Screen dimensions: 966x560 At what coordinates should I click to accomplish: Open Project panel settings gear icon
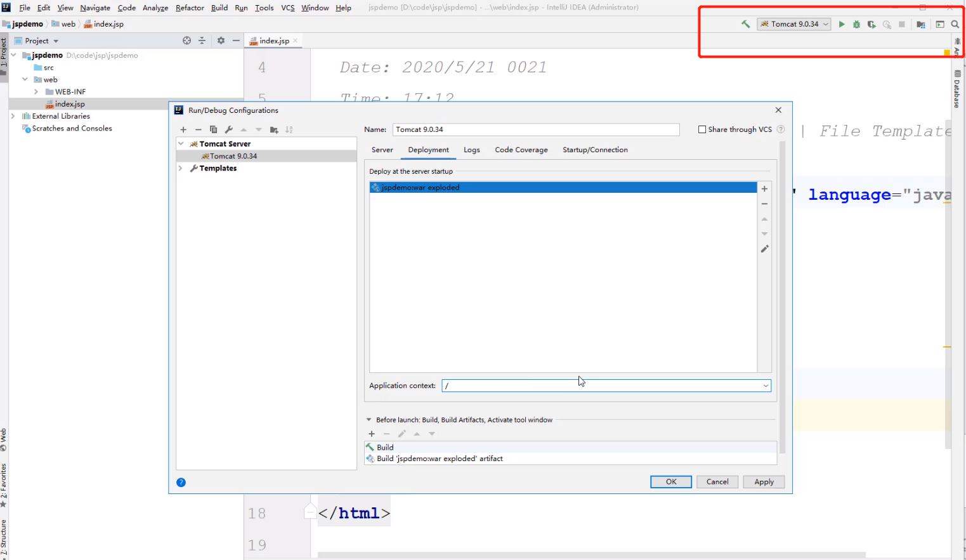(221, 41)
